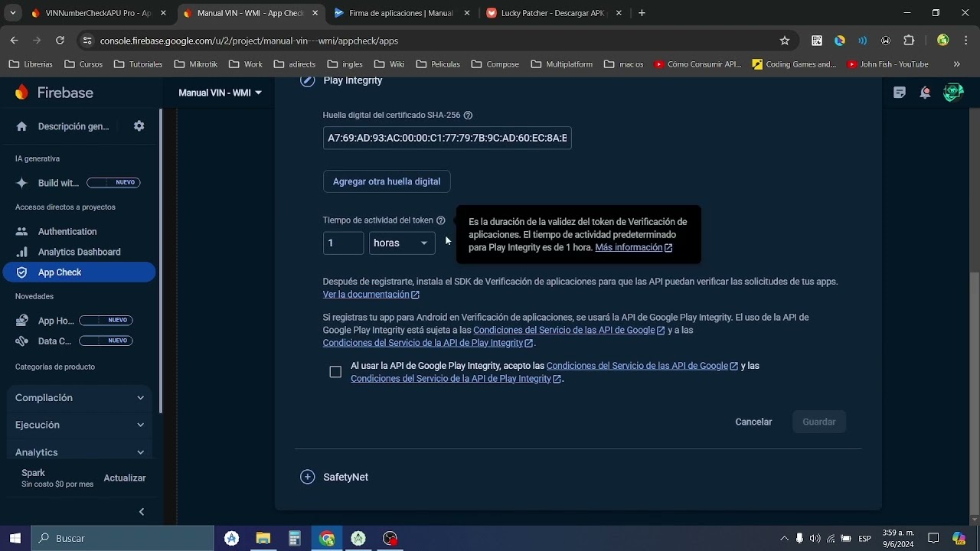This screenshot has width=980, height=551.
Task: Open Librerias bookmark folder
Action: [31, 64]
